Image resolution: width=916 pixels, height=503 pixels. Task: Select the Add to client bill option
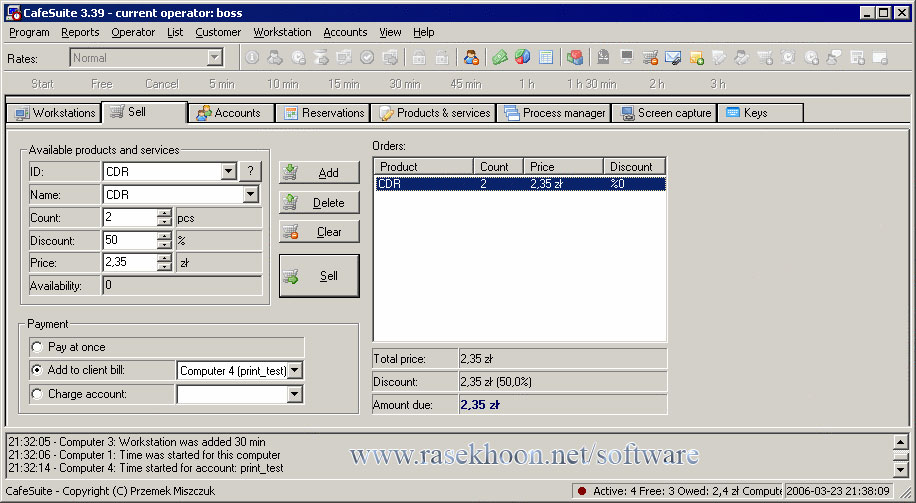[x=37, y=370]
